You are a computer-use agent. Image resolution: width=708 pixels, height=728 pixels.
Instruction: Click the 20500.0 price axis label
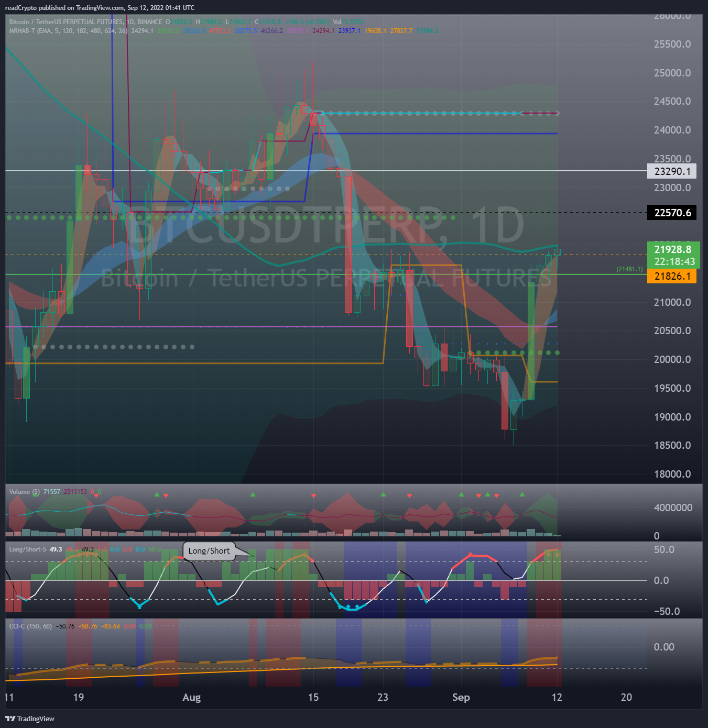click(x=672, y=330)
